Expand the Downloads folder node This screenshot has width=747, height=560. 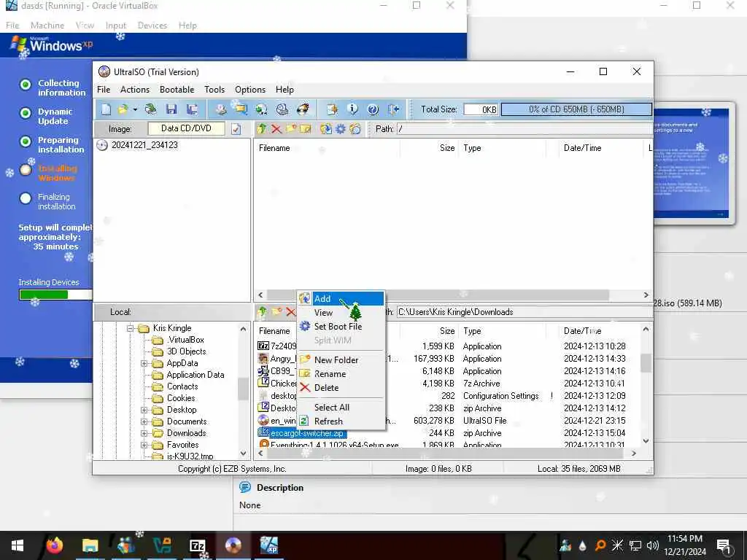[144, 433]
